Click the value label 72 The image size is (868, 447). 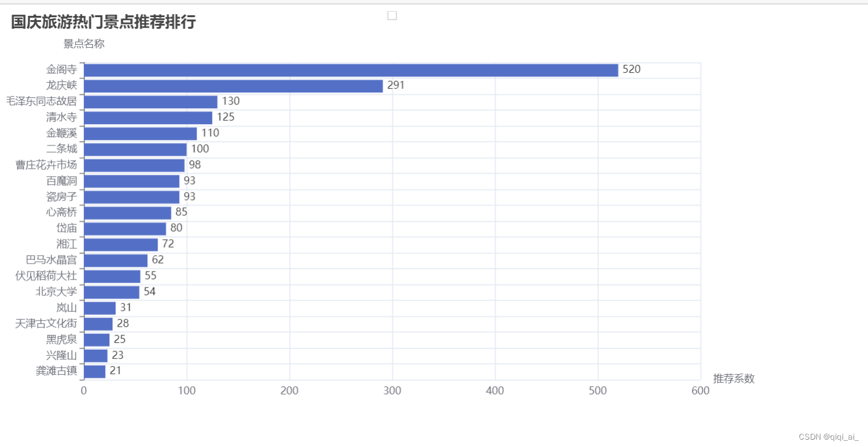[168, 245]
